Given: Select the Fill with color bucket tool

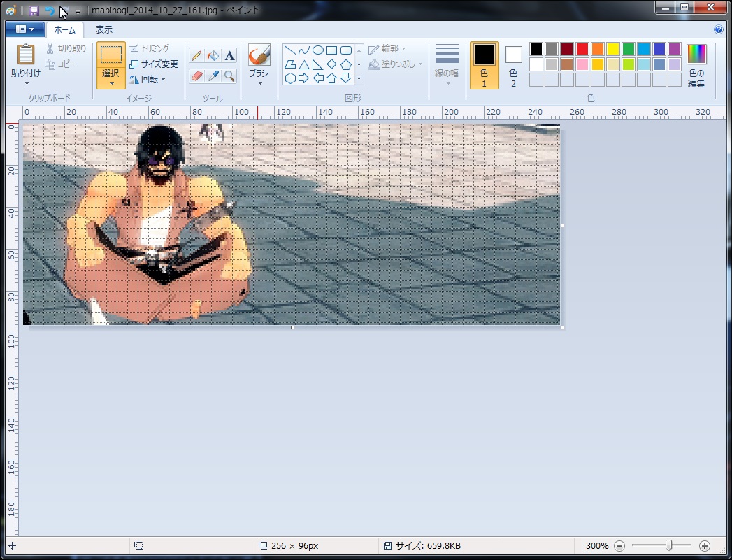Looking at the screenshot, I should tap(213, 56).
